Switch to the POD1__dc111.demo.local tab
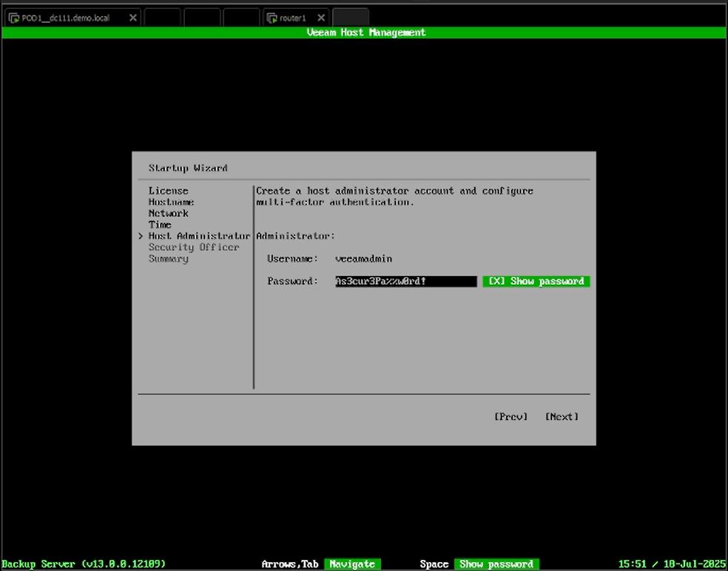 (x=65, y=18)
